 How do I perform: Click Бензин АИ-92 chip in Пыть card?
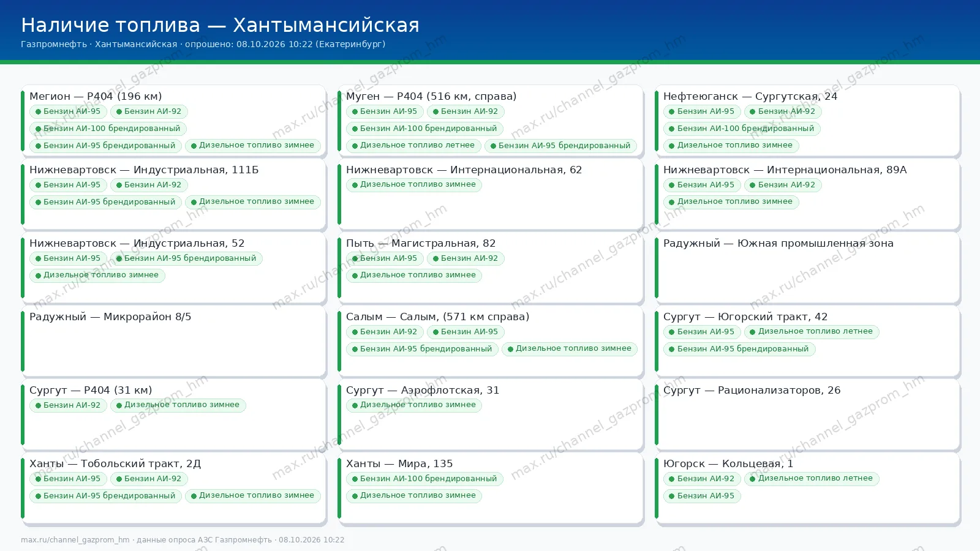point(466,258)
